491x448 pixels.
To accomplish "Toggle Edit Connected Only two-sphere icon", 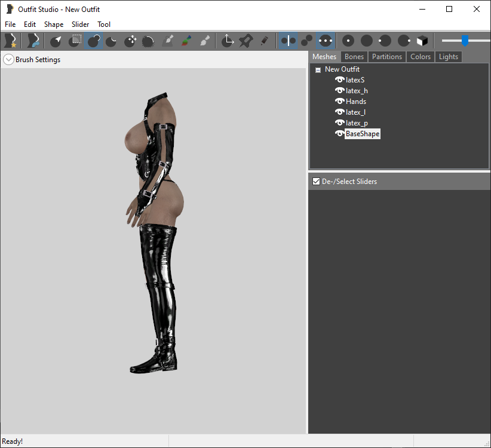I will (306, 41).
